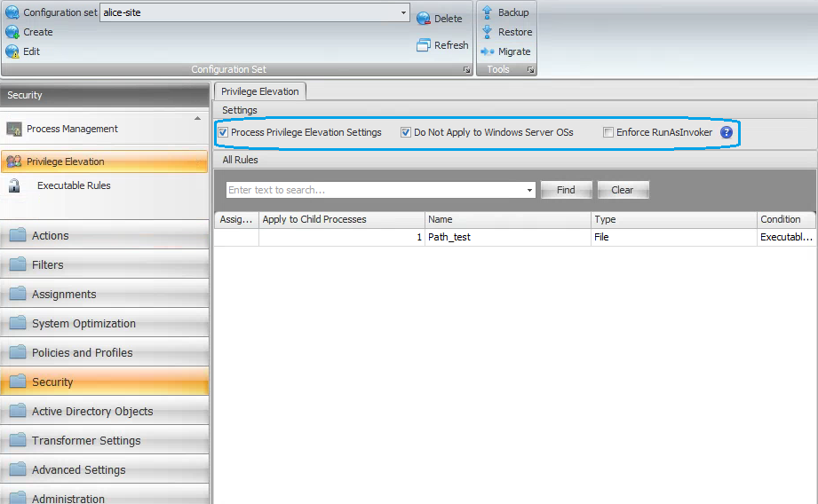Click the Refresh icon
Screen dimensions: 818x504
tap(423, 45)
